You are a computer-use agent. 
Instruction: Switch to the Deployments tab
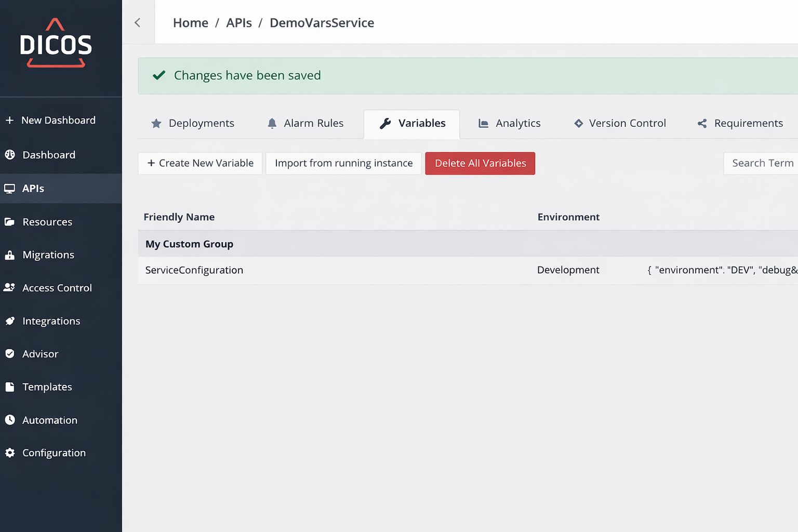pos(193,124)
